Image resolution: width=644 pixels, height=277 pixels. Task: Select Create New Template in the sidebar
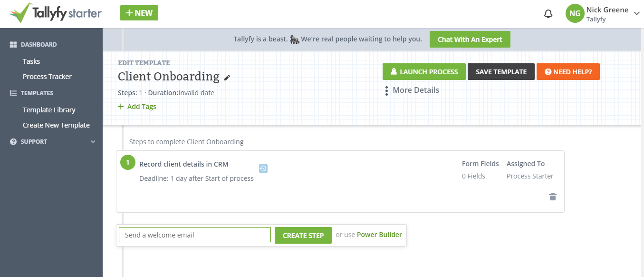pos(56,125)
